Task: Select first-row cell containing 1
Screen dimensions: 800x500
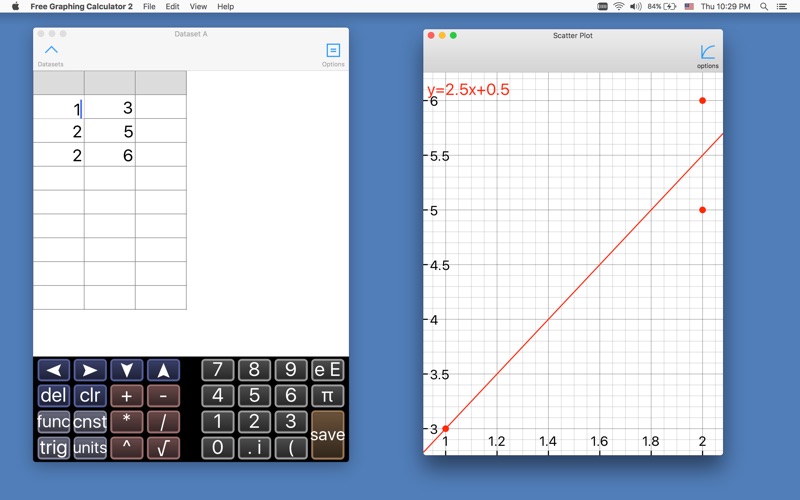Action: point(59,107)
